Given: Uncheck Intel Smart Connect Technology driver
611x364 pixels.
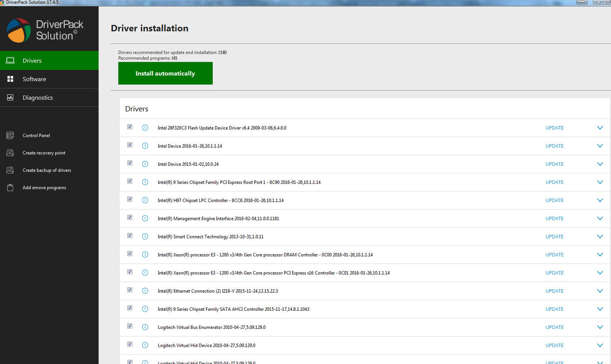Looking at the screenshot, I should 130,236.
